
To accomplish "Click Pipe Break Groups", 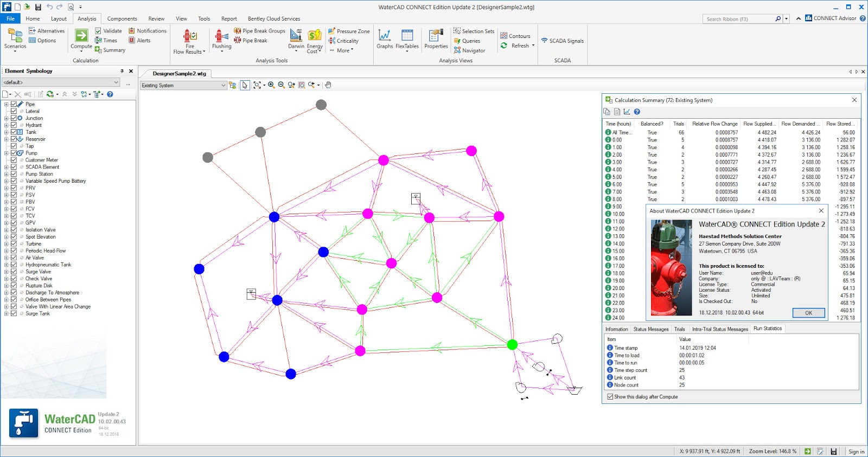I will pyautogui.click(x=260, y=31).
